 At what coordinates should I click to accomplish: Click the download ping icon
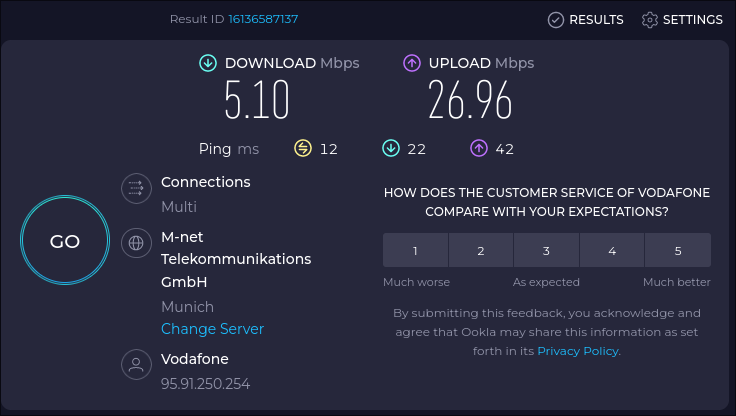coord(391,149)
